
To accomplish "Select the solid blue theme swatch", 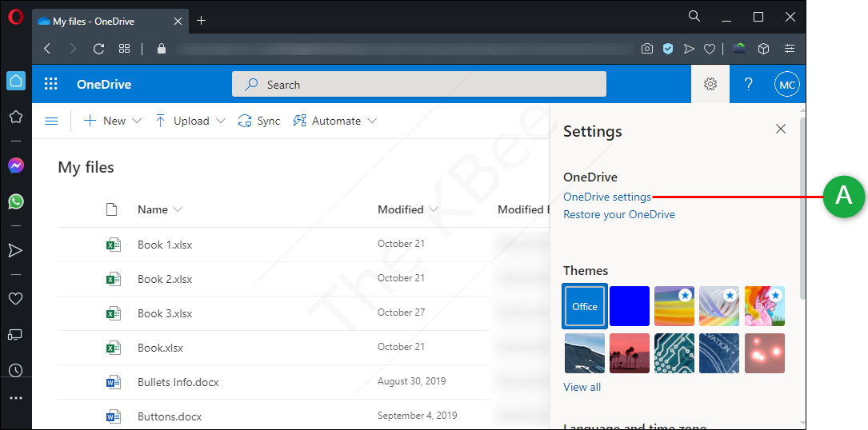I will point(630,306).
